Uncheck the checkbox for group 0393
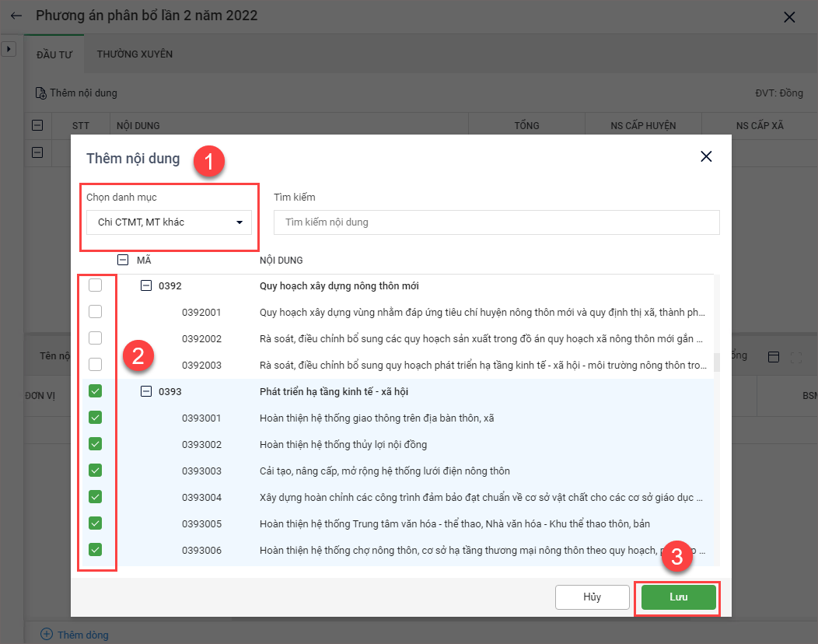 click(95, 391)
